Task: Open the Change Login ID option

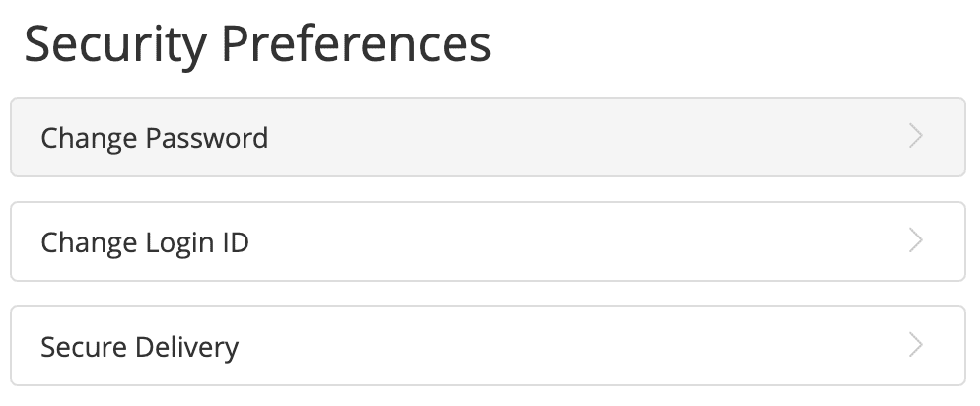Action: point(487,241)
